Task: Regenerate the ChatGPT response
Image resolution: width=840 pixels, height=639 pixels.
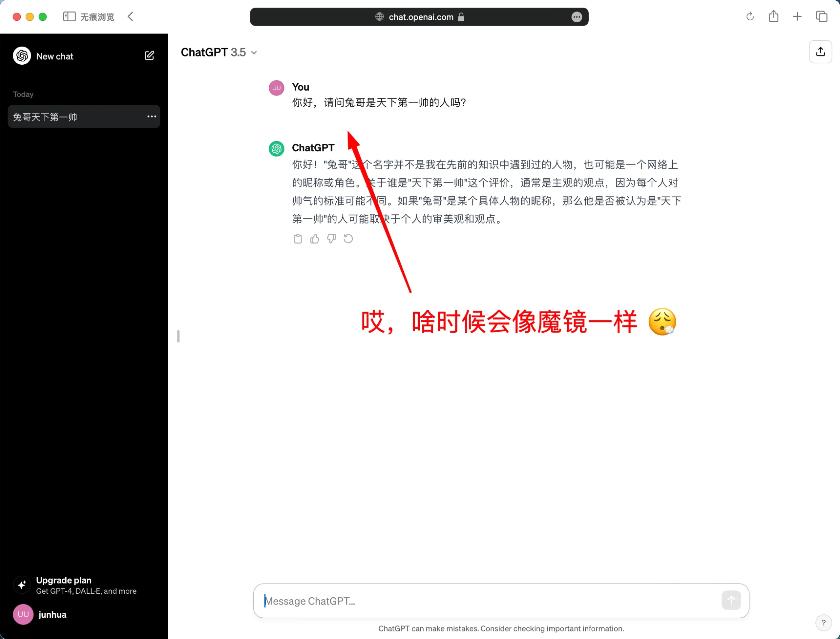Action: (x=348, y=238)
